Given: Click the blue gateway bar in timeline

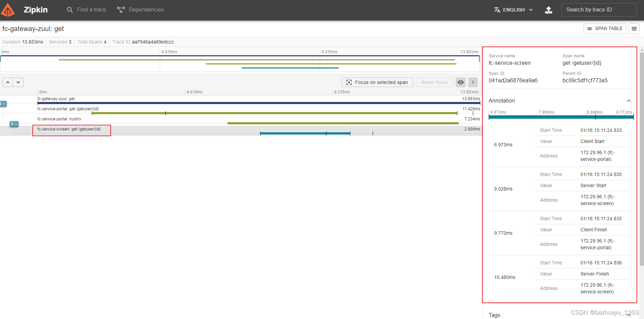Looking at the screenshot, I should pos(259,103).
